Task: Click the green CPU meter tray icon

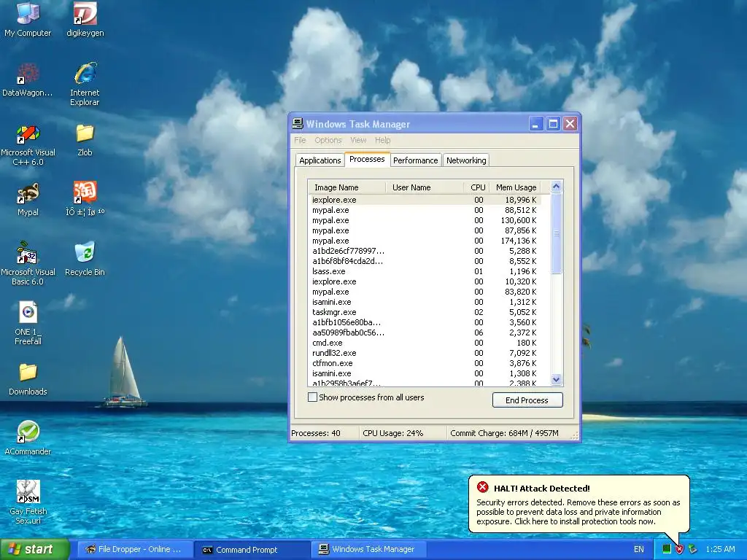Action: click(667, 549)
